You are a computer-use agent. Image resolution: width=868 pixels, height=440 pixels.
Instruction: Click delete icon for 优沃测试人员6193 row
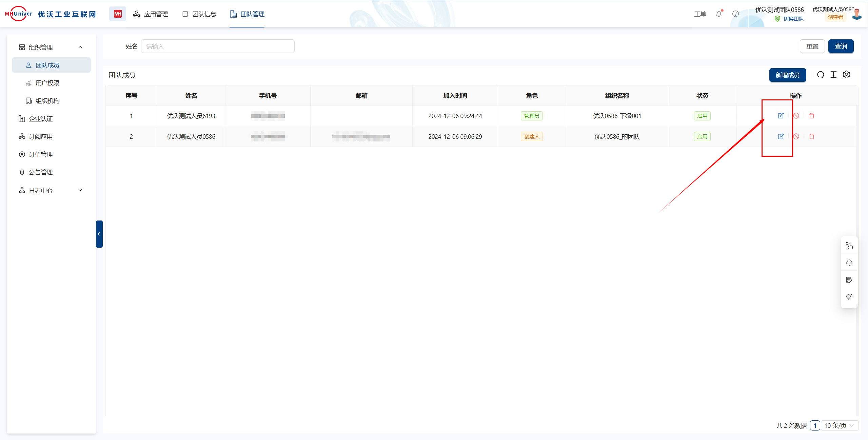pos(812,116)
